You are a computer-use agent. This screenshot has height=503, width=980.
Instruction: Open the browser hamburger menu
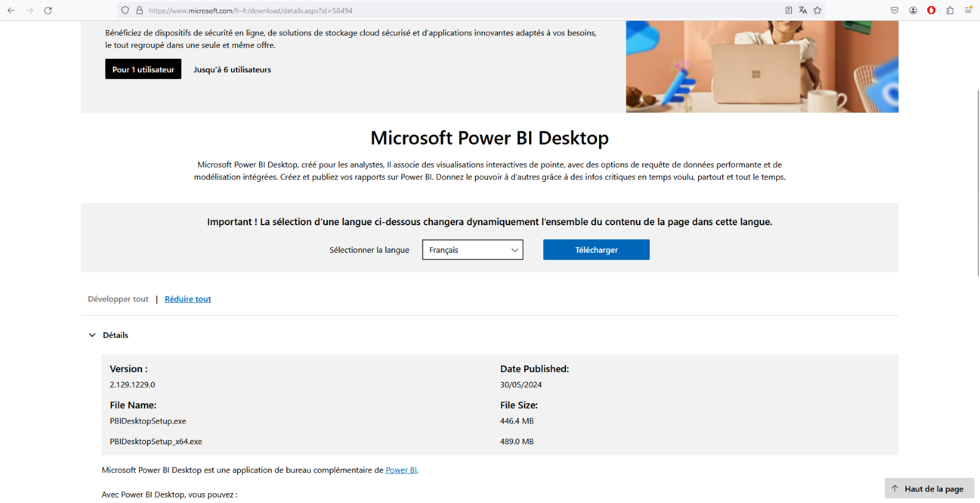(968, 10)
